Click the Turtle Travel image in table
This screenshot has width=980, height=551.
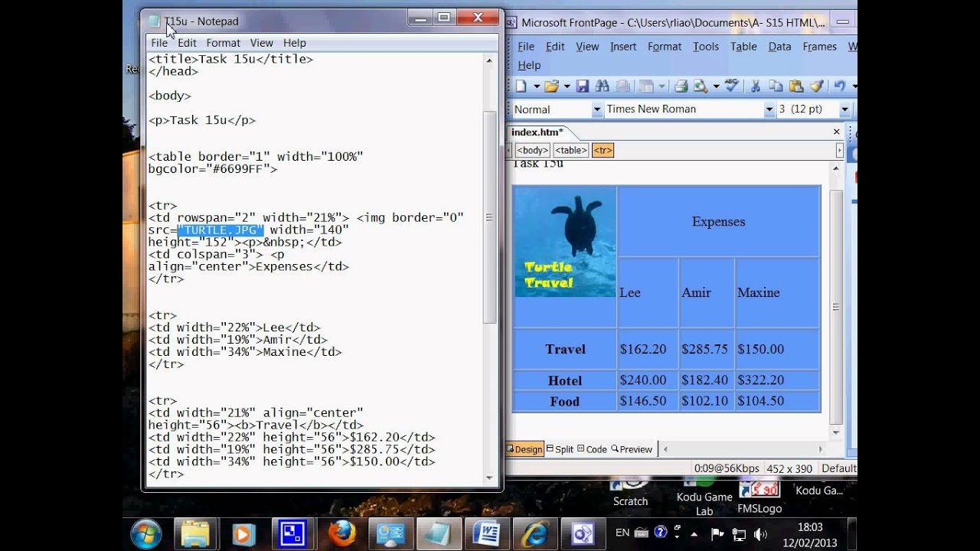click(565, 242)
